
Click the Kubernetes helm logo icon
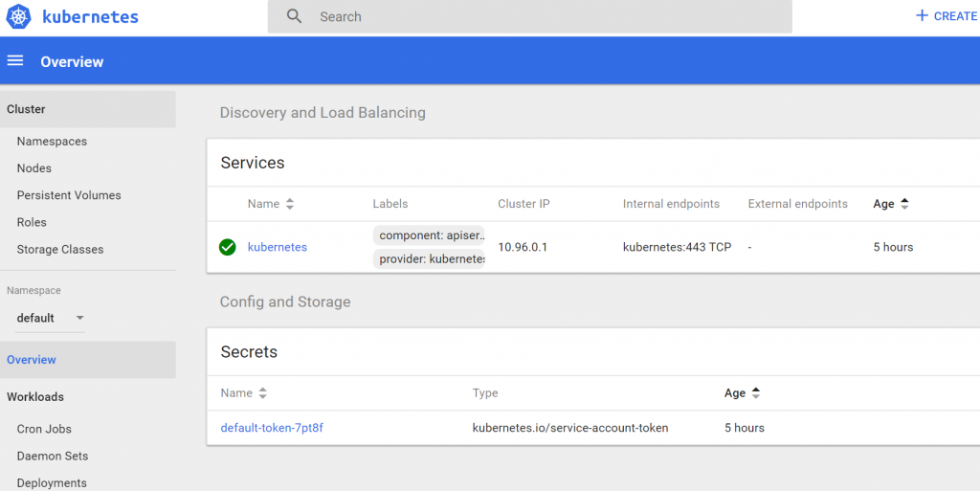pyautogui.click(x=18, y=16)
